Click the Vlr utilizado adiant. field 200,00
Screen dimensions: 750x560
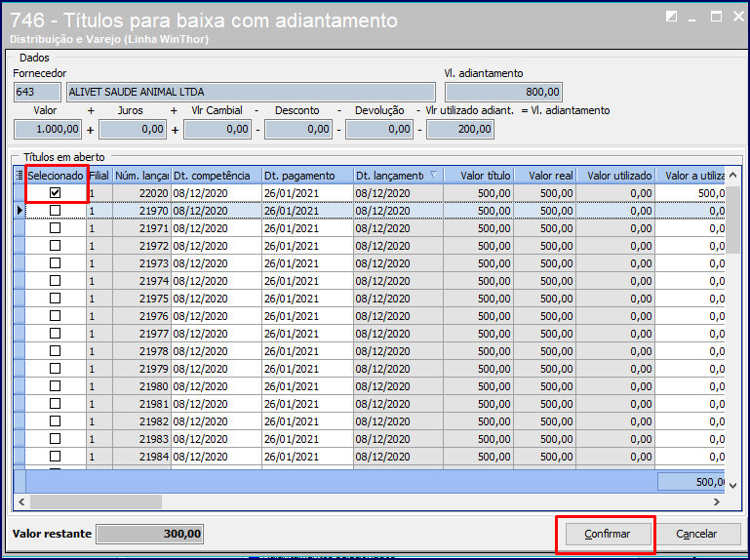click(x=460, y=129)
